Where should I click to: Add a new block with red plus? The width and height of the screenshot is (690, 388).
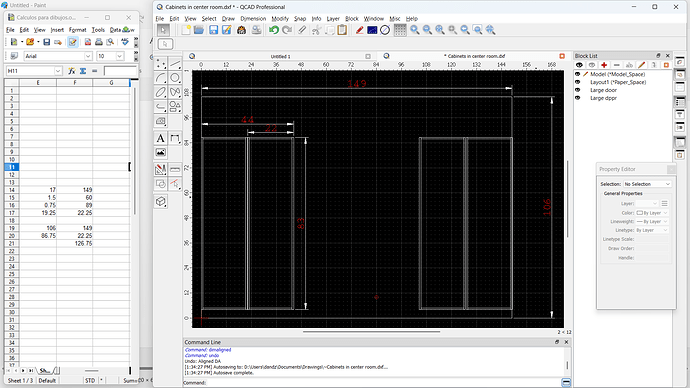pyautogui.click(x=604, y=65)
